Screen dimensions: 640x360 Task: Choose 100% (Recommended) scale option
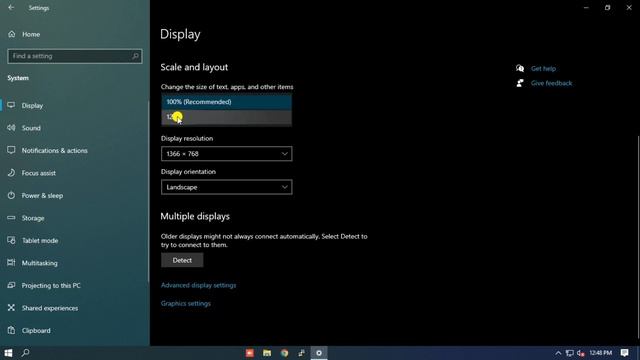click(x=227, y=102)
